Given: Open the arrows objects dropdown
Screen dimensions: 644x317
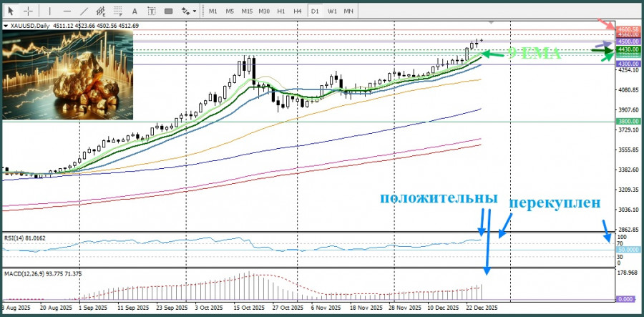Looking at the screenshot, I should (188, 11).
